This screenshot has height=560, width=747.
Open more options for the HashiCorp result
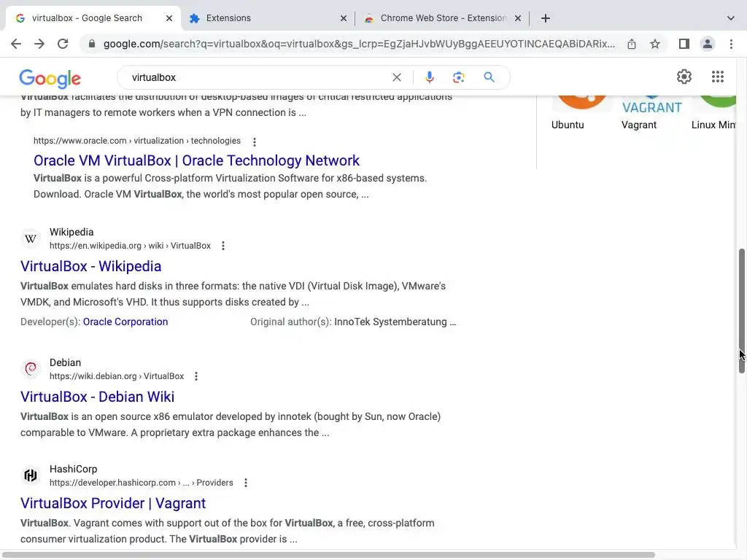coord(245,483)
